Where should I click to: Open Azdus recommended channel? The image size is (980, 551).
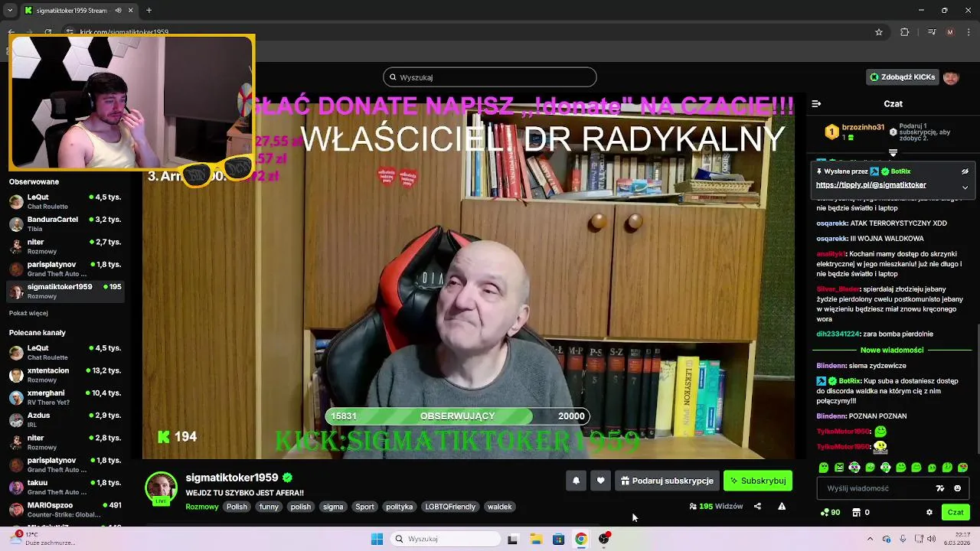pos(65,419)
